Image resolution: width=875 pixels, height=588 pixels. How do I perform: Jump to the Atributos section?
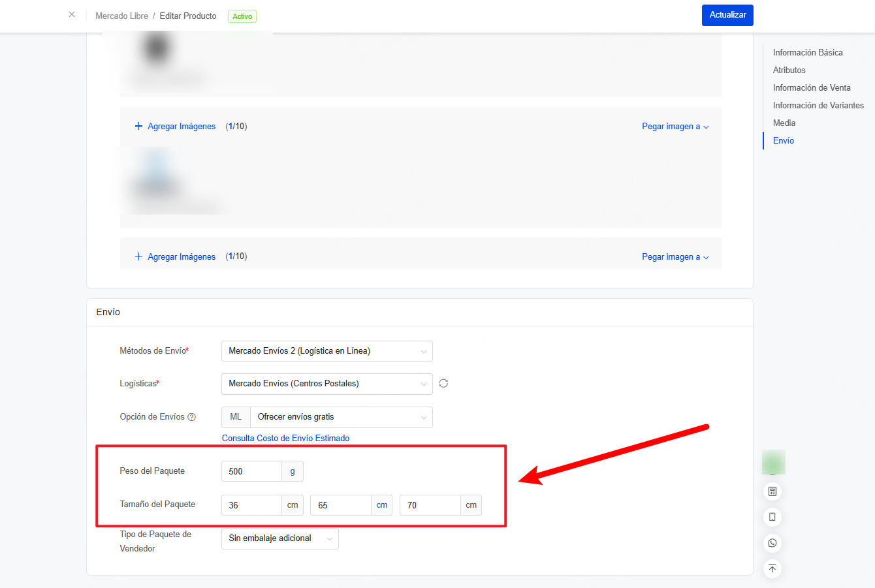point(789,70)
